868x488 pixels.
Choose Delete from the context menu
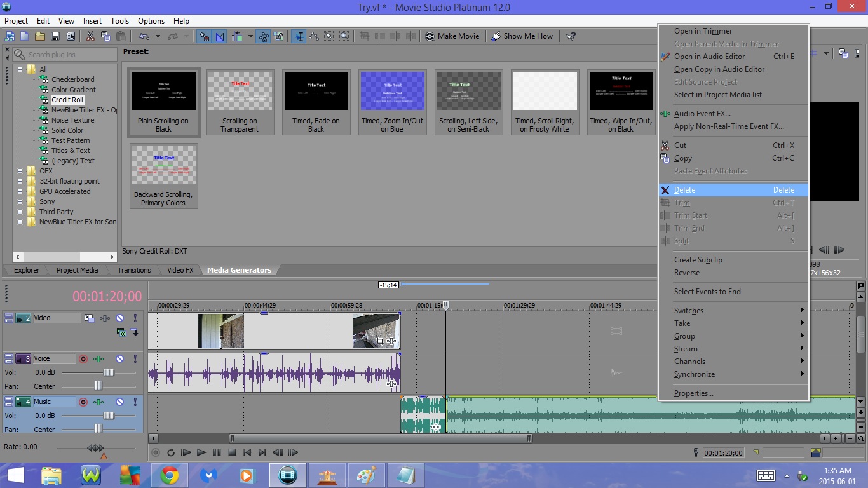(x=733, y=190)
